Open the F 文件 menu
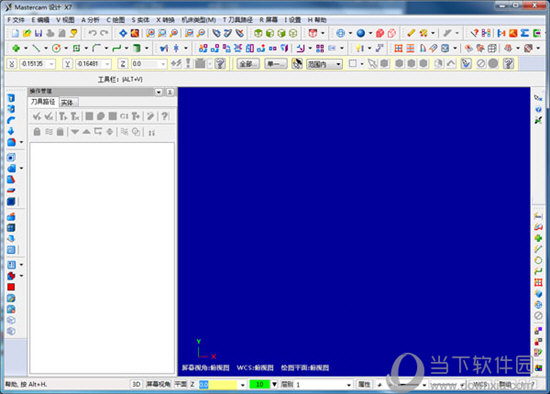Image resolution: width=550 pixels, height=394 pixels. [16, 20]
